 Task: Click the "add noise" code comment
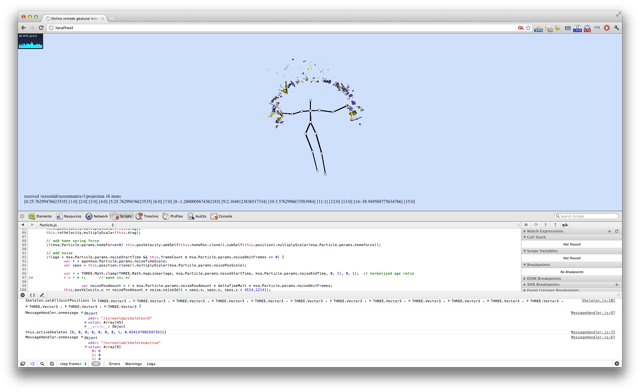click(x=59, y=253)
